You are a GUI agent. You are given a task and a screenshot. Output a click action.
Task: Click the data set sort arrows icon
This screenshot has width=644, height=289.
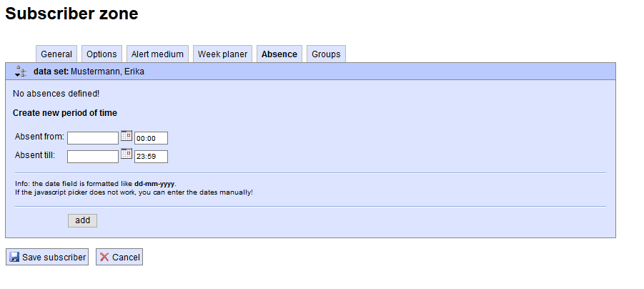coord(20,71)
